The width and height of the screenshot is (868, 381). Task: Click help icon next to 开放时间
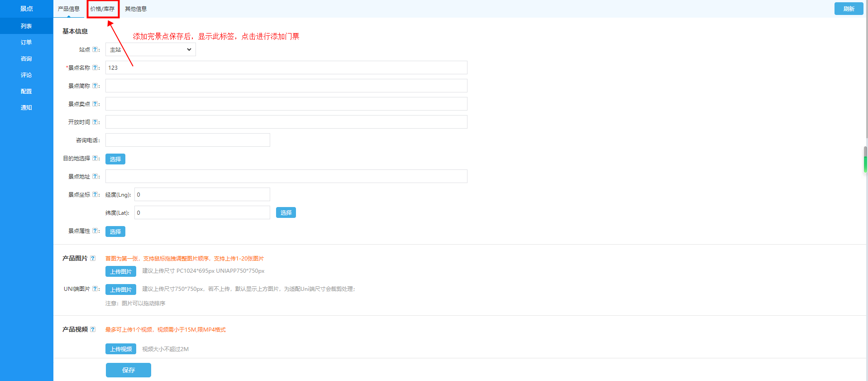point(95,122)
